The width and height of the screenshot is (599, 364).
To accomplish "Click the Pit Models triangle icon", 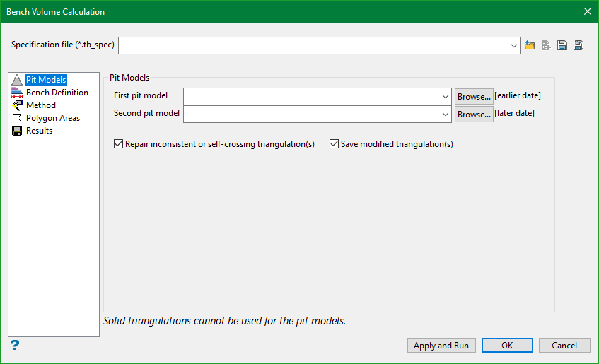I will [x=17, y=80].
